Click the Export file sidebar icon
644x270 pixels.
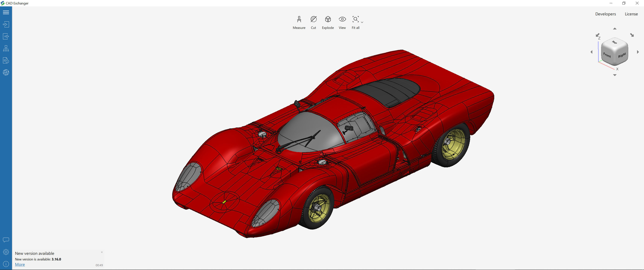click(x=6, y=36)
